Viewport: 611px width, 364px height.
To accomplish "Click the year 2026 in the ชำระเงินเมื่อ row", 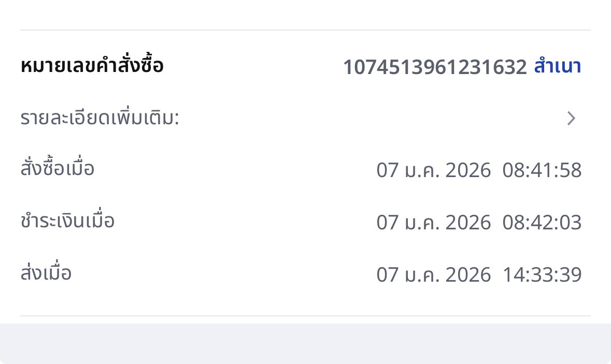I will click(x=468, y=223).
